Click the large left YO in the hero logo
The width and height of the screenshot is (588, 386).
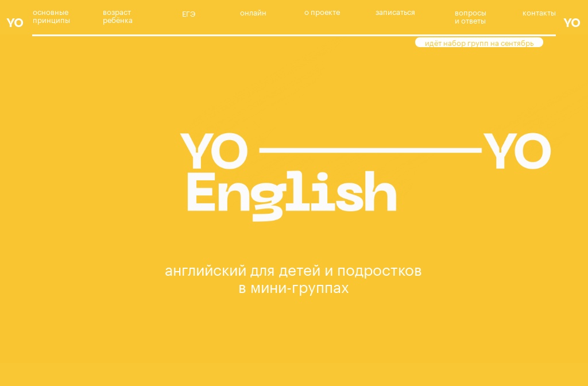[214, 150]
